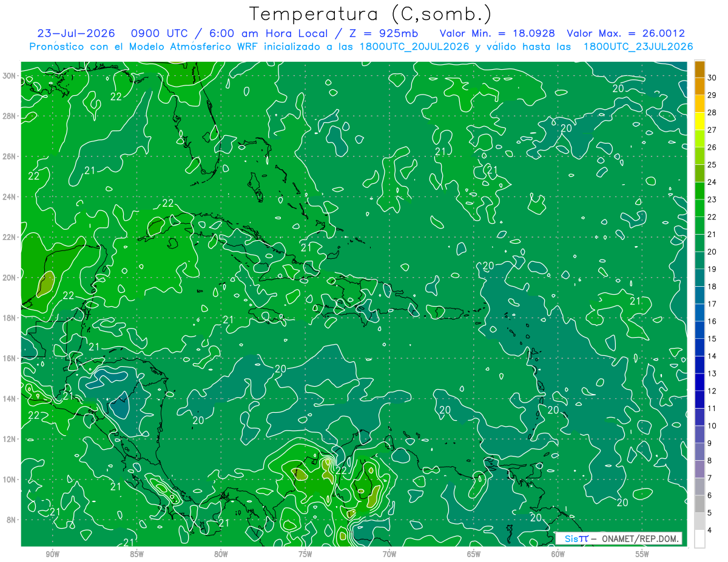Click the 60W longitude axis label
Viewport: 728px width, 562px height.
point(558,554)
